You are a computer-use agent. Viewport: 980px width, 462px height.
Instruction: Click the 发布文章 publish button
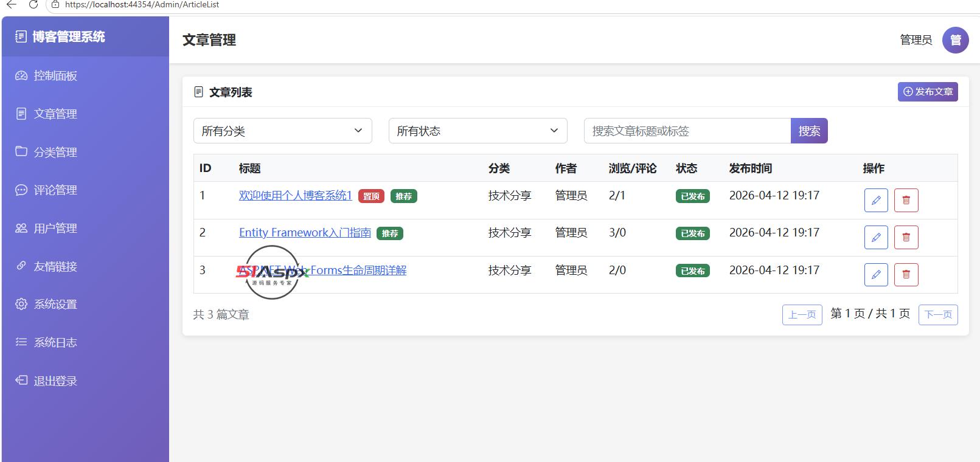928,92
